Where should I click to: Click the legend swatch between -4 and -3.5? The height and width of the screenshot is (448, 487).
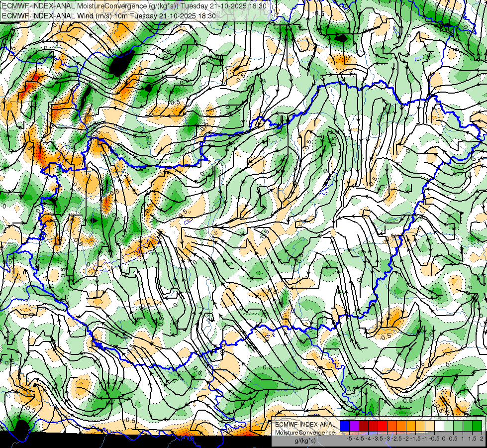pos(373,426)
